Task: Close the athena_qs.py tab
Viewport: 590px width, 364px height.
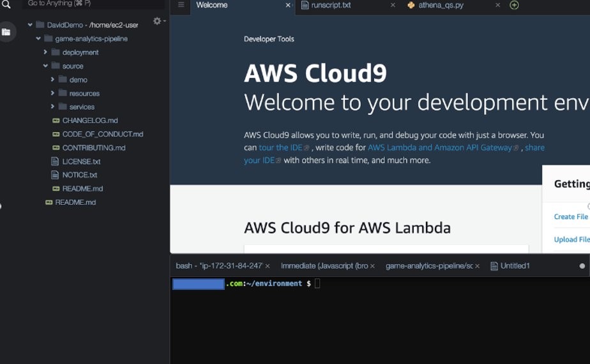Action: point(498,5)
